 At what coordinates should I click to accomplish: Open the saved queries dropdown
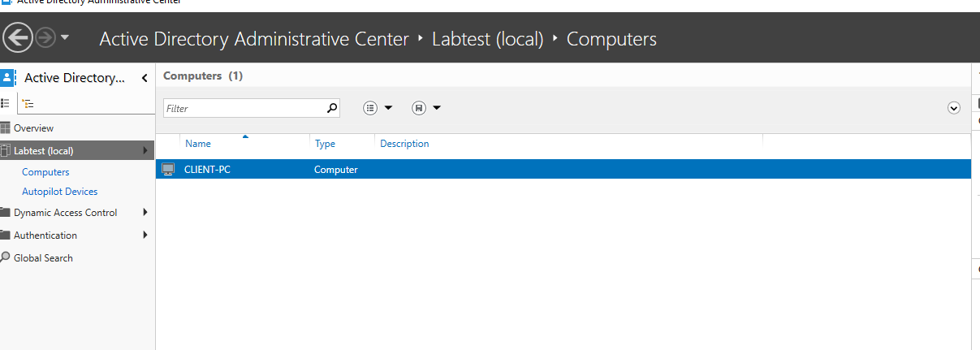(426, 108)
